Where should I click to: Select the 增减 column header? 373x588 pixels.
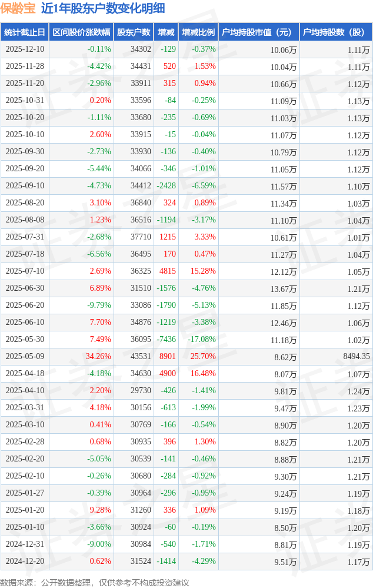[166, 32]
